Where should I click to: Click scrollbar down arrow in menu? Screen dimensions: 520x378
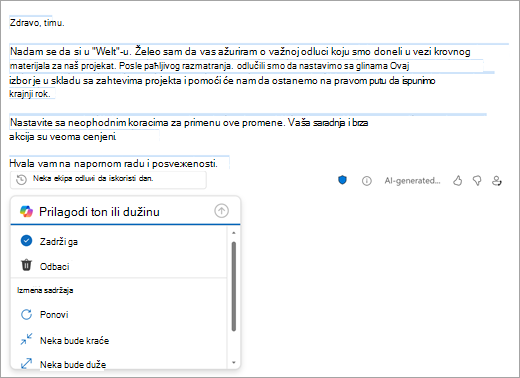pos(234,362)
